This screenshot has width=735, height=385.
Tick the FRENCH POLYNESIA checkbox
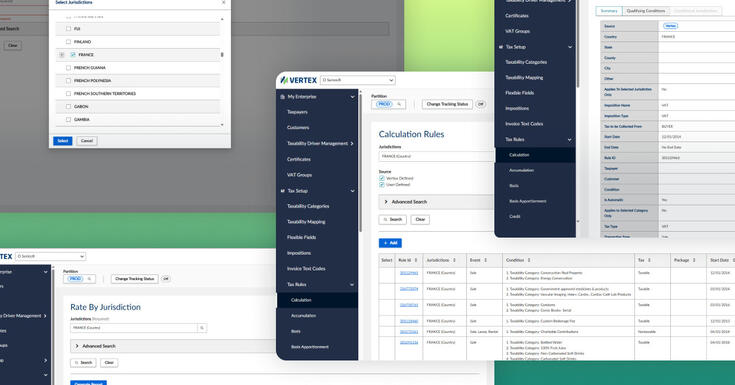point(68,81)
